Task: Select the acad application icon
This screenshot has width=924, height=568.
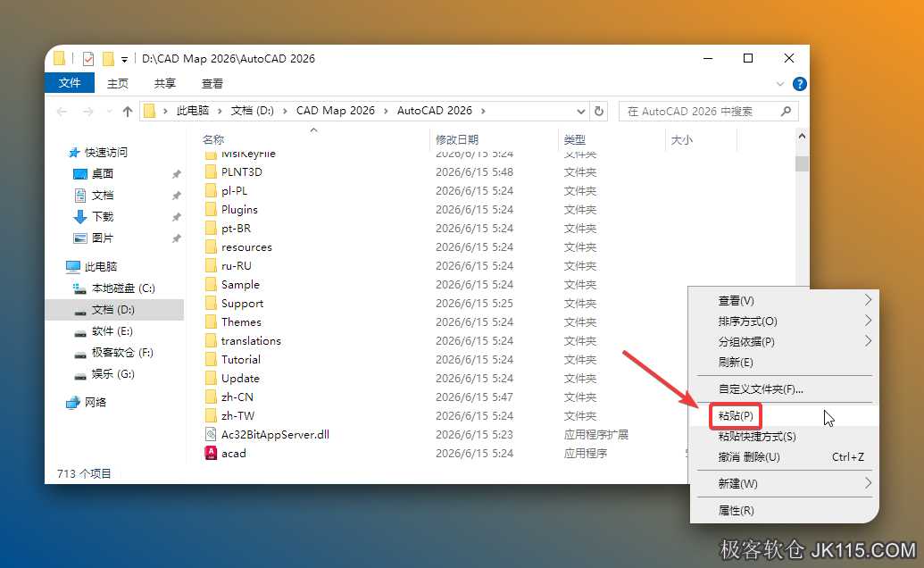Action: [x=211, y=453]
